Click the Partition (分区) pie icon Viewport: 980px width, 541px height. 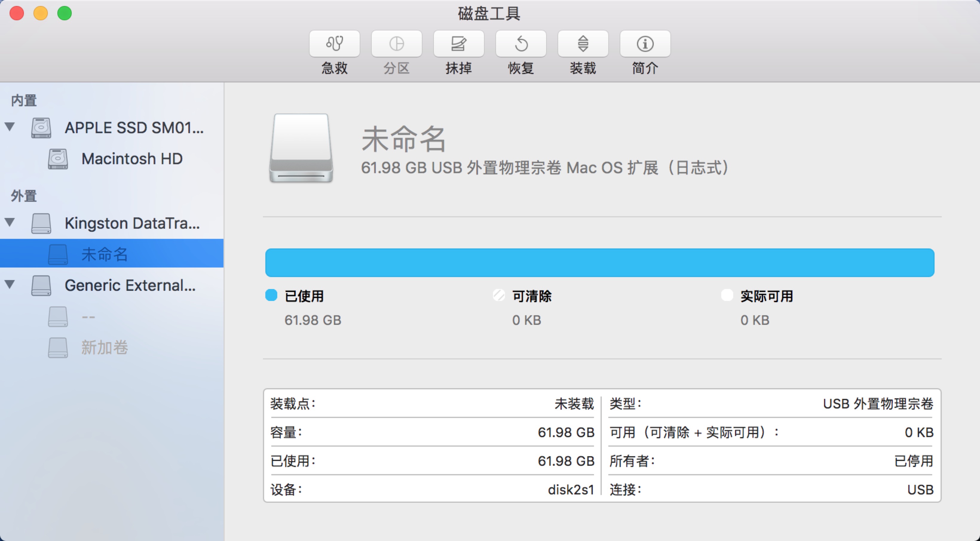click(396, 44)
